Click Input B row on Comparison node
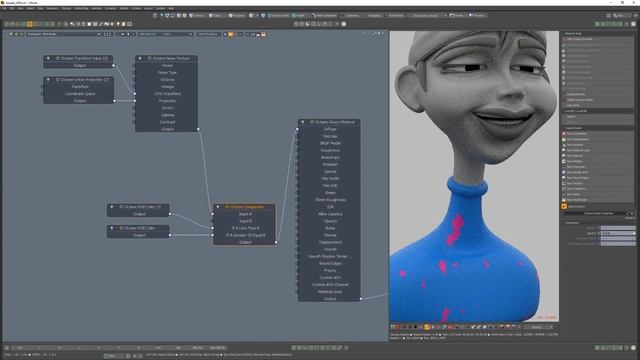 (x=245, y=221)
